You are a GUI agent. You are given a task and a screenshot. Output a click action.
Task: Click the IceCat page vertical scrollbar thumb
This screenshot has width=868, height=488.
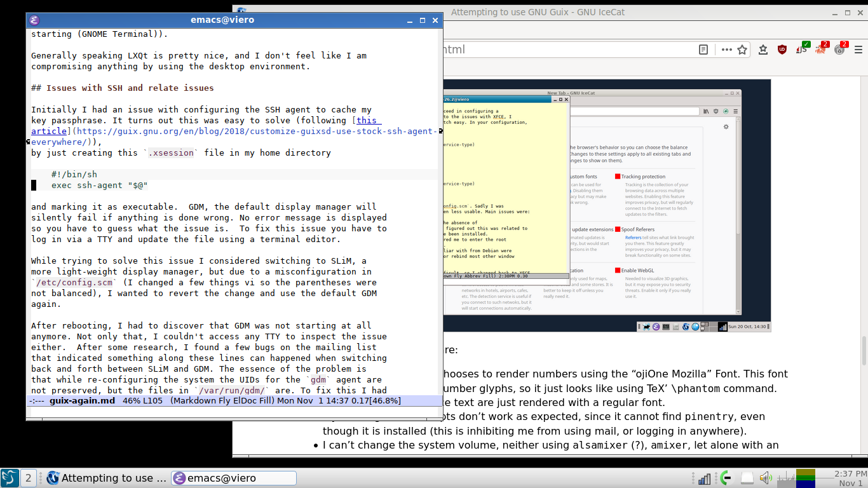pyautogui.click(x=864, y=351)
